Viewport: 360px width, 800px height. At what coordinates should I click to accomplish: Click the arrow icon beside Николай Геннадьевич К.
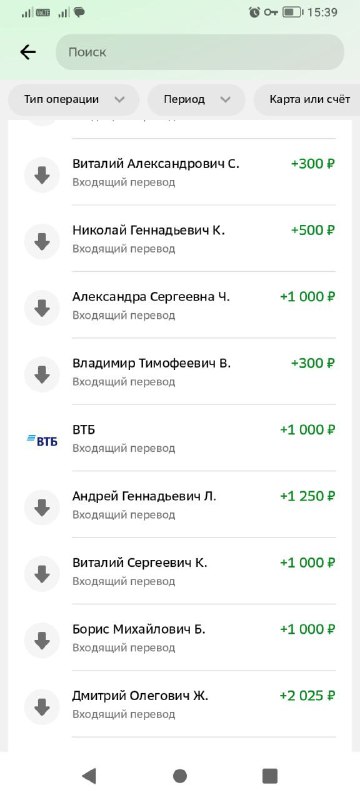42,241
